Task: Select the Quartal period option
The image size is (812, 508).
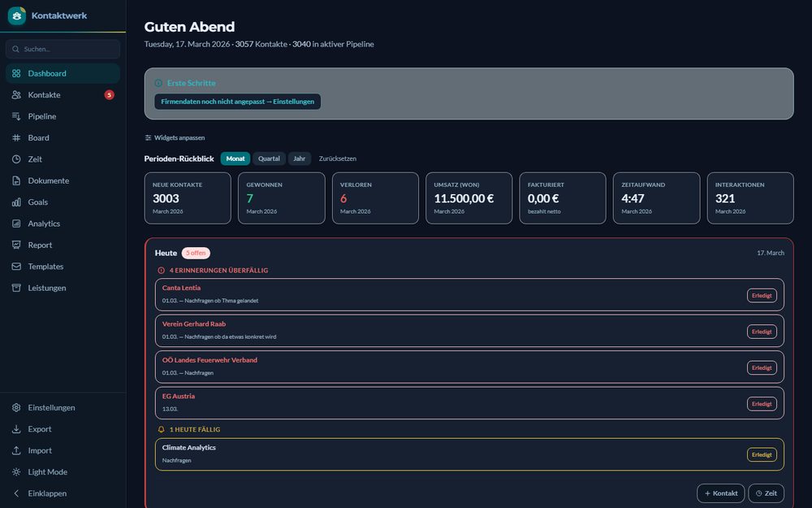Action: [269, 158]
